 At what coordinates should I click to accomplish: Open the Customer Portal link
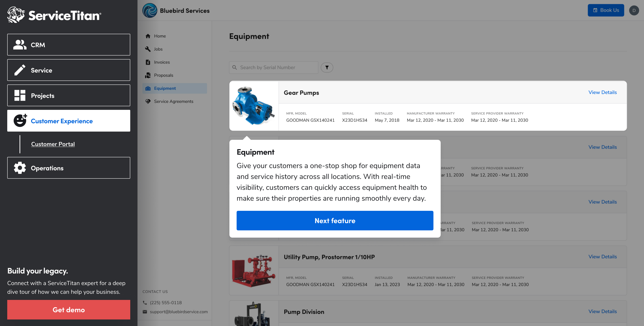tap(53, 144)
